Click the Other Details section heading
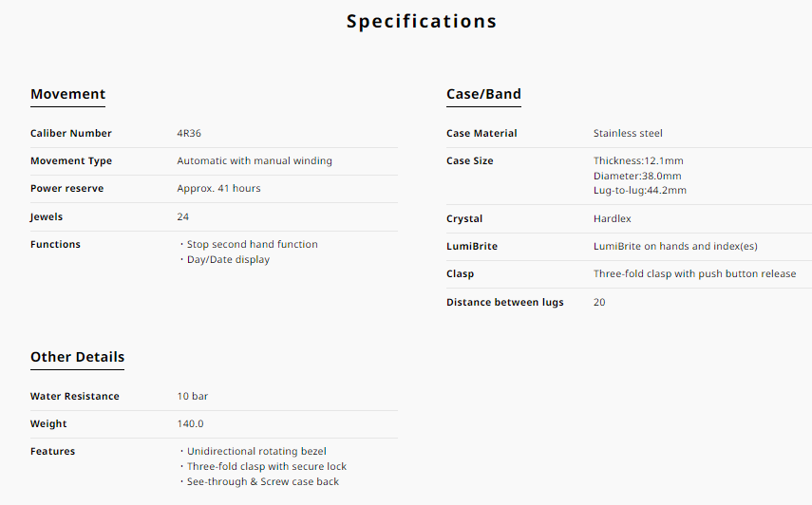 point(77,358)
